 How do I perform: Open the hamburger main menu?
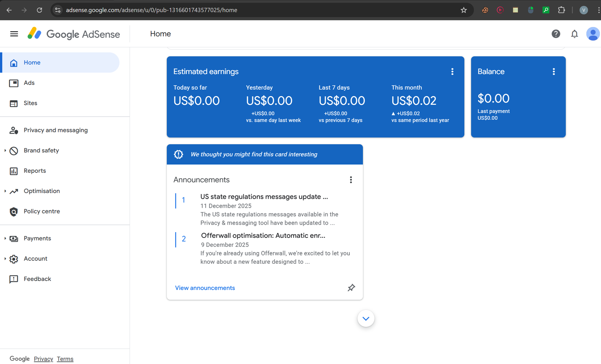tap(14, 34)
